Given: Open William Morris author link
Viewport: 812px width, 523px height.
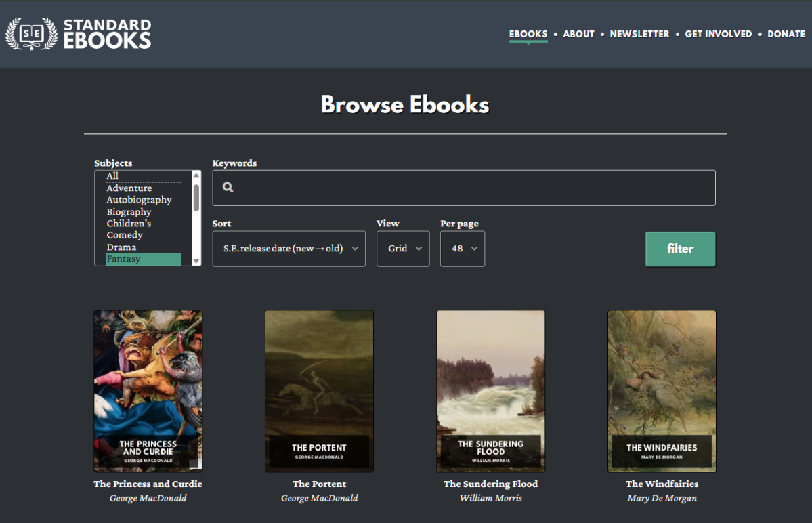Looking at the screenshot, I should (490, 498).
